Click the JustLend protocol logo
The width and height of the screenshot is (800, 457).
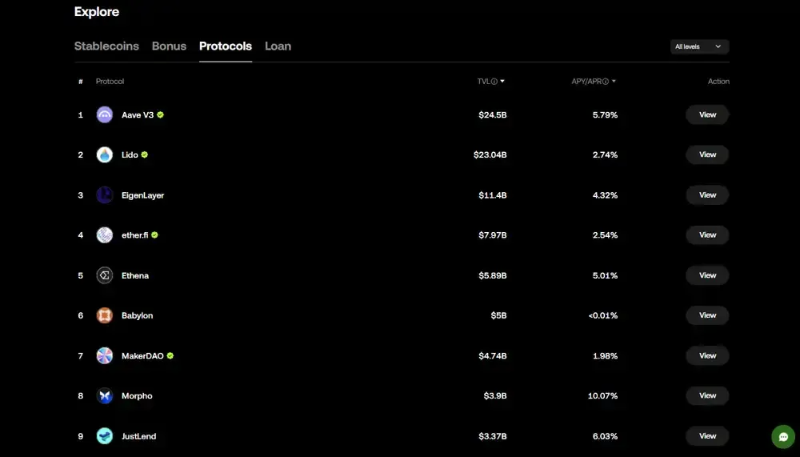click(x=105, y=436)
